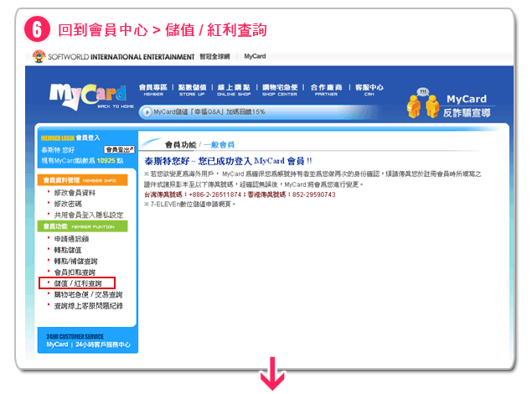Open 線上購點 ONLINE SHOP menu
This screenshot has width=532, height=394.
(x=234, y=90)
